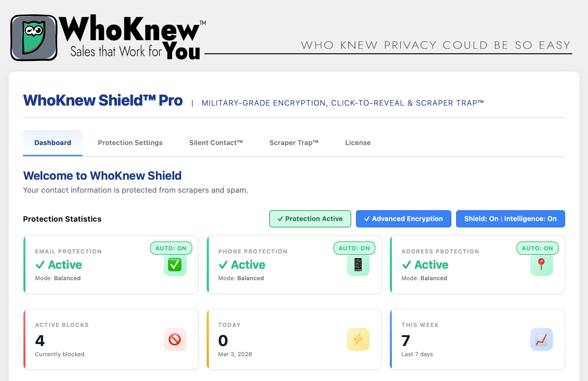
Task: Click the green check next to Email Active status
Action: (x=40, y=264)
